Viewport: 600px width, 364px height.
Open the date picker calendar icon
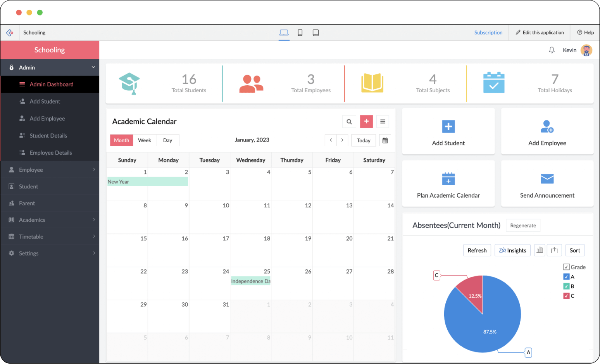[x=385, y=140]
